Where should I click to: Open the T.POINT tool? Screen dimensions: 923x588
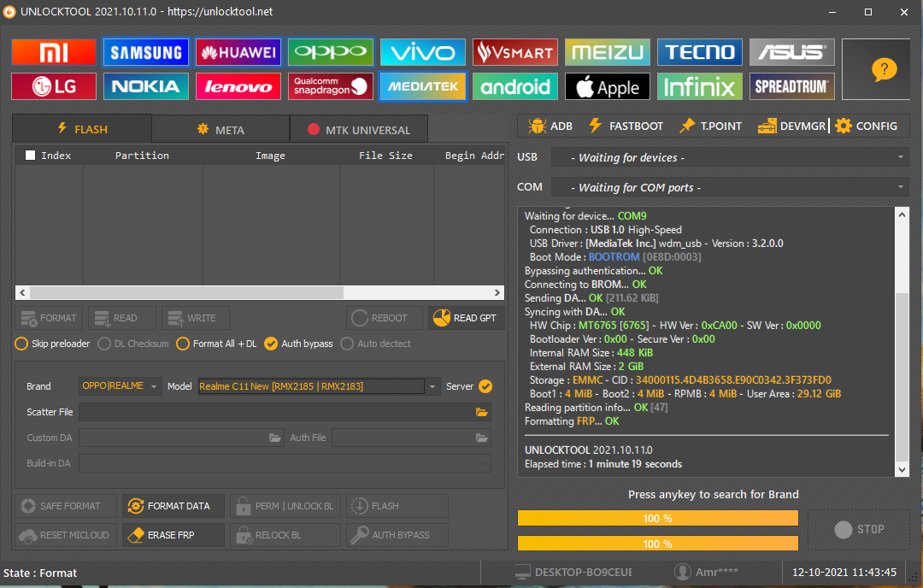coord(710,126)
